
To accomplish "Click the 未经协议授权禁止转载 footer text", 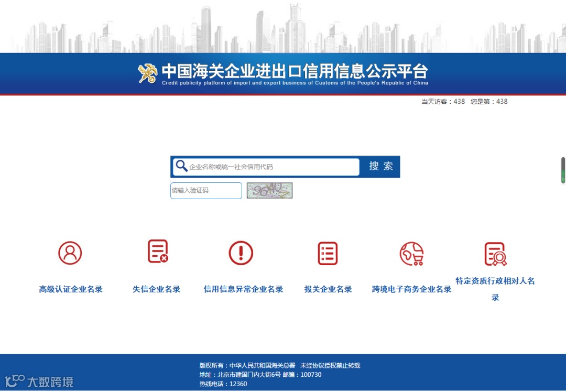I will 330,366.
